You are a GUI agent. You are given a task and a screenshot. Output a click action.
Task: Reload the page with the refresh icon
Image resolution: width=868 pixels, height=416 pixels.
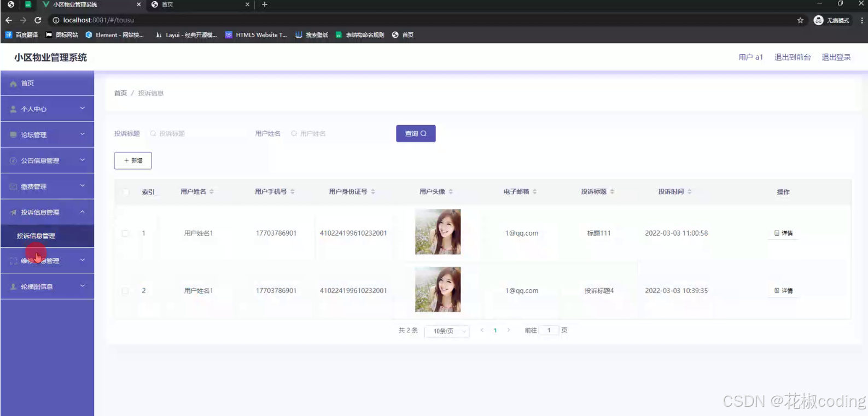click(x=38, y=20)
